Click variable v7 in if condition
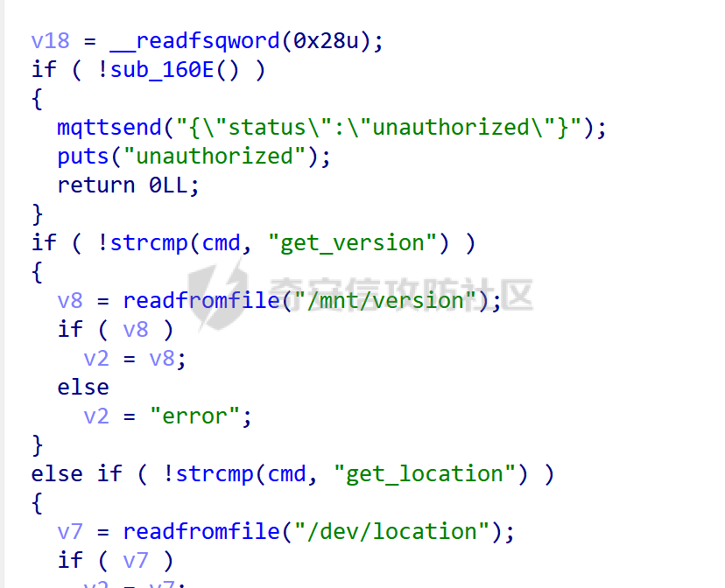 coord(136,561)
